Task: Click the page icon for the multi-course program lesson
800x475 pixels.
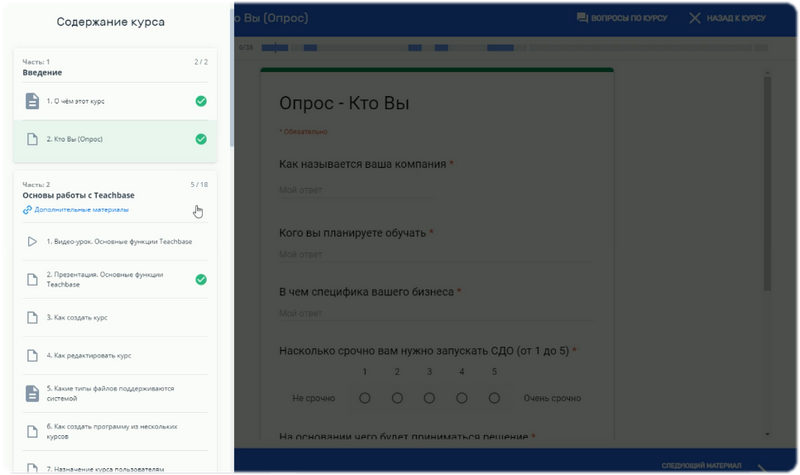Action: click(32, 431)
